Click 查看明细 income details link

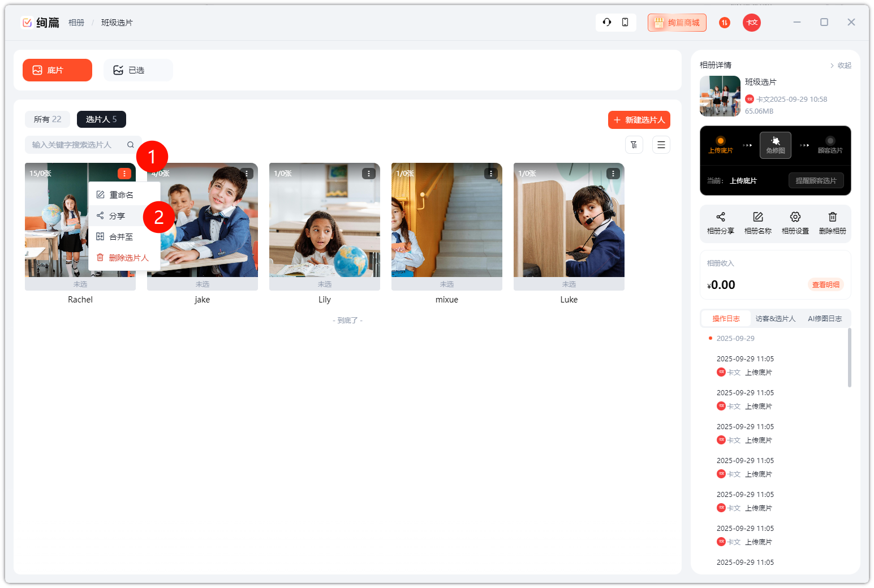(825, 285)
